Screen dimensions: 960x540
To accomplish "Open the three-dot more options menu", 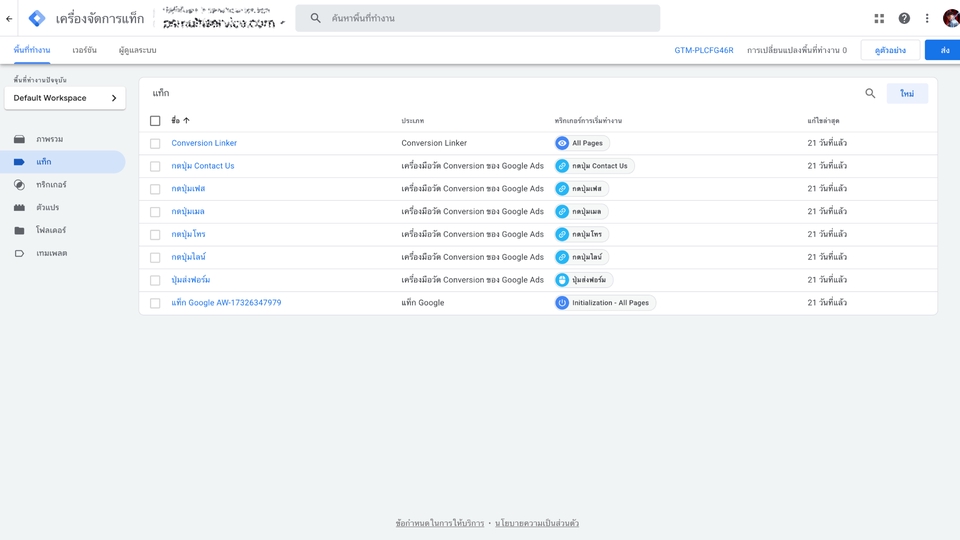I will (927, 18).
